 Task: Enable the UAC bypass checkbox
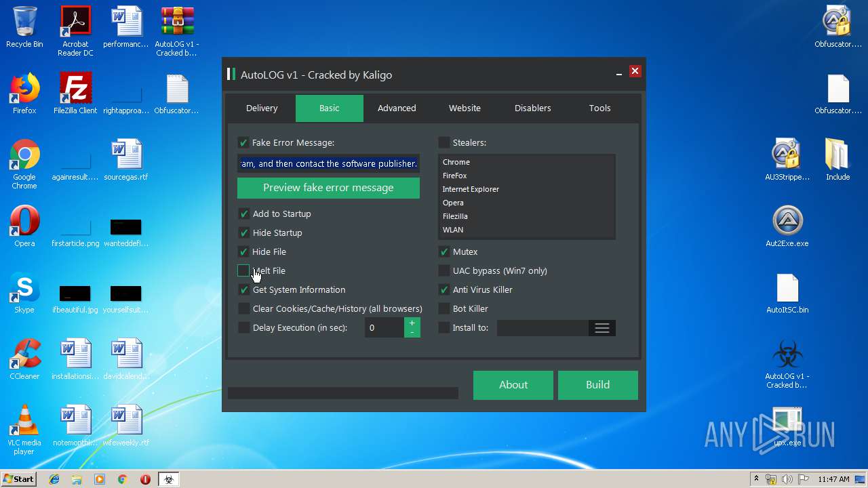point(443,270)
